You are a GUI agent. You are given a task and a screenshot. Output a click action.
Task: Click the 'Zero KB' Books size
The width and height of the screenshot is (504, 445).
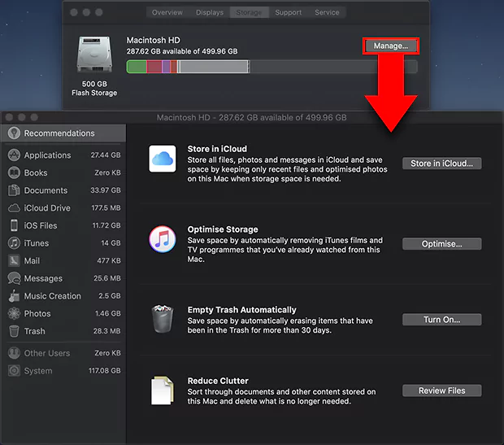pos(107,172)
